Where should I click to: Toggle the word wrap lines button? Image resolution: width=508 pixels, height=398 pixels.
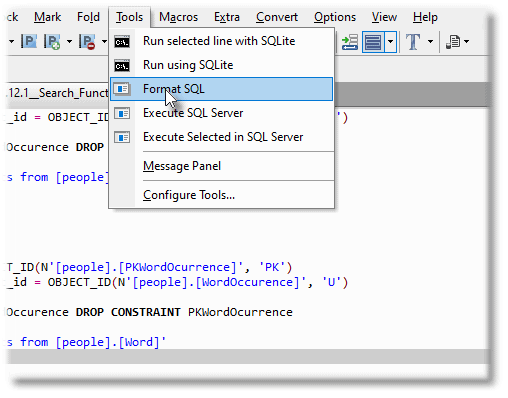coord(373,42)
